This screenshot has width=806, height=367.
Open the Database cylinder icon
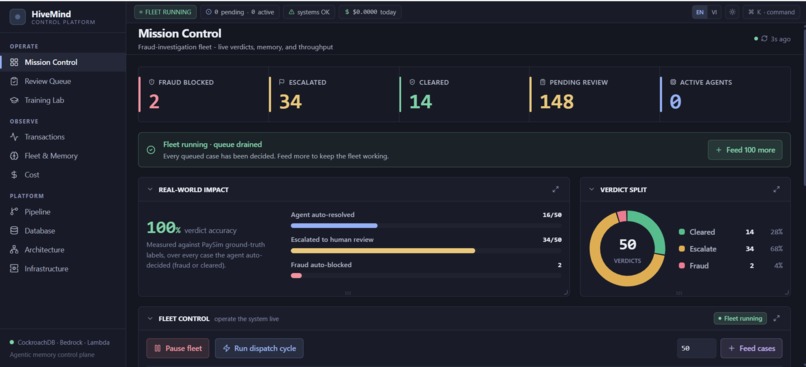point(14,231)
